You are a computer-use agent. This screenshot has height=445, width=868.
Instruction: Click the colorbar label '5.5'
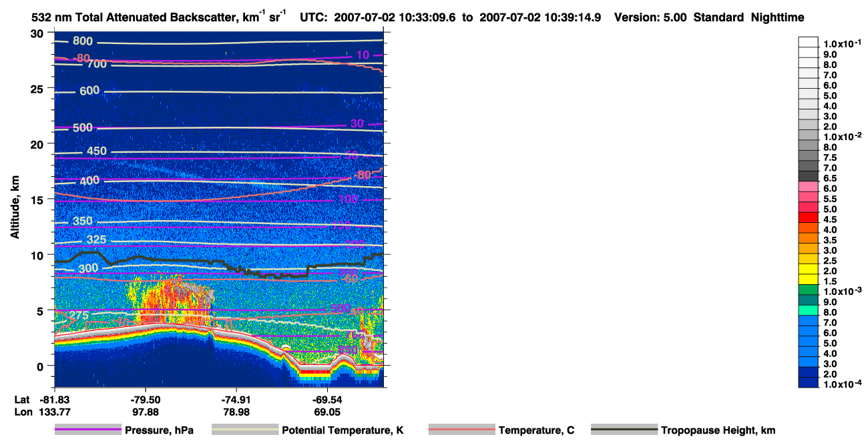pyautogui.click(x=831, y=199)
